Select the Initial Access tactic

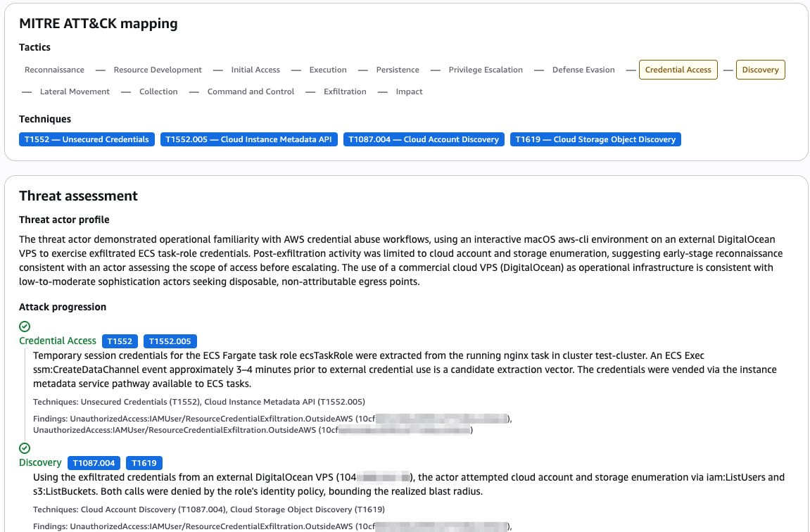point(255,70)
